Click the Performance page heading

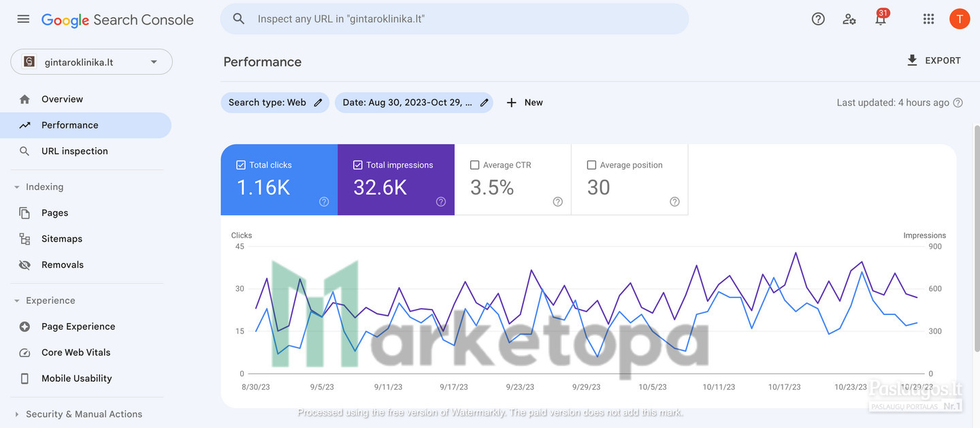pyautogui.click(x=263, y=62)
